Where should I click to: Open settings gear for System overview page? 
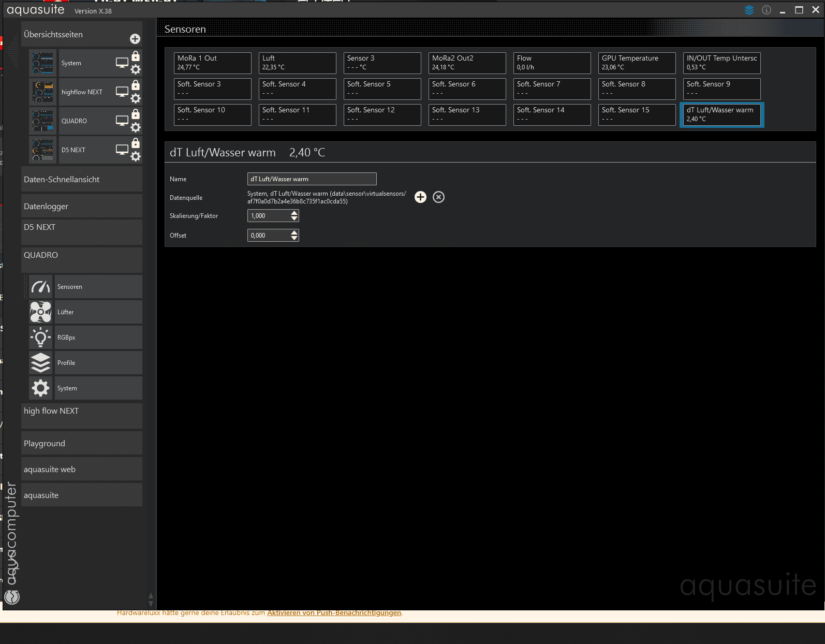click(x=136, y=69)
